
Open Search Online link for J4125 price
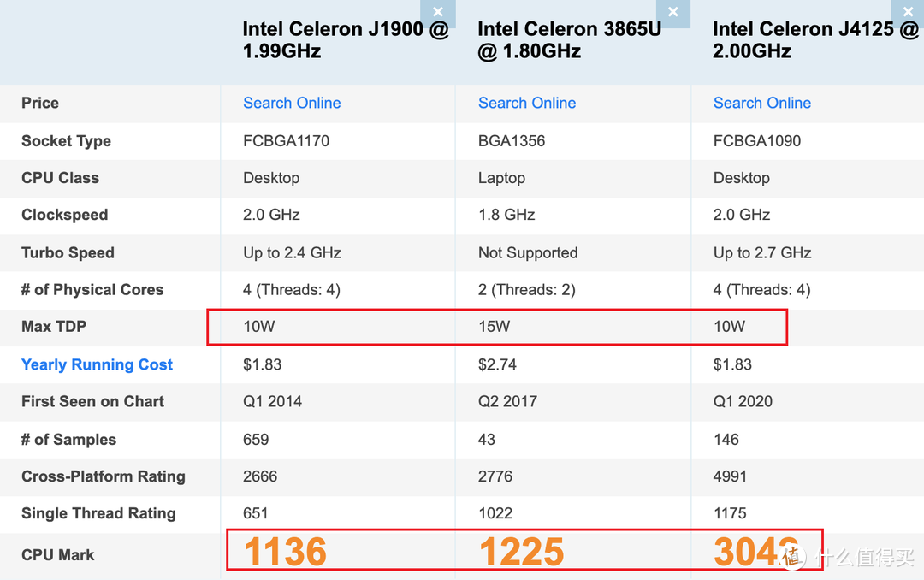(x=762, y=103)
